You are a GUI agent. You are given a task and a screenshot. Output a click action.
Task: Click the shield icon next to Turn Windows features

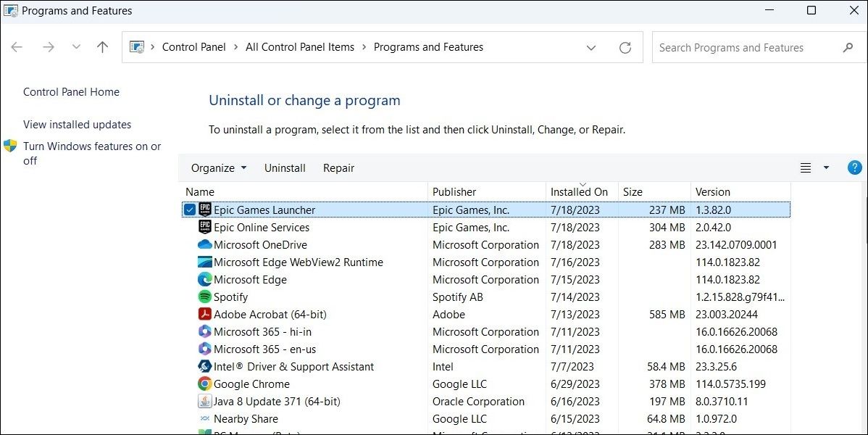[x=10, y=146]
